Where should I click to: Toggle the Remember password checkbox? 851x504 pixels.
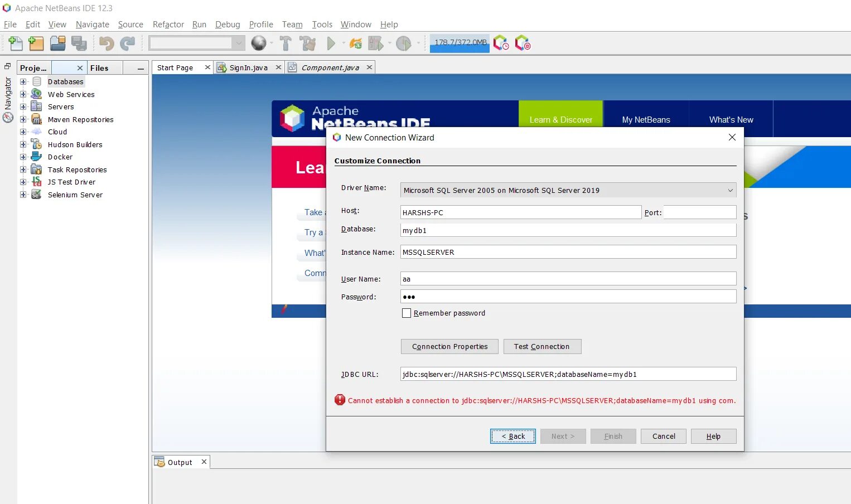[x=407, y=313]
